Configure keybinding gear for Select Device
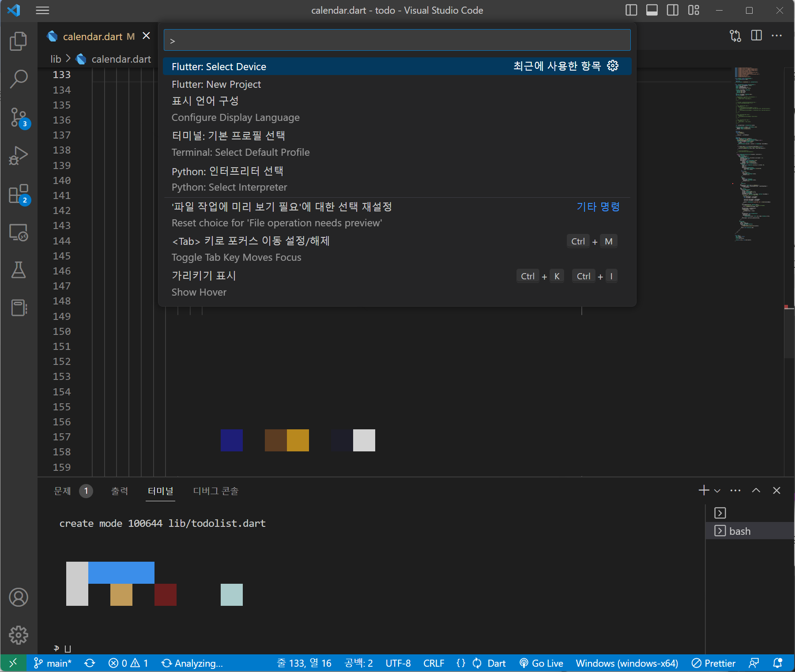Screen dimensions: 795x672 click(x=613, y=66)
